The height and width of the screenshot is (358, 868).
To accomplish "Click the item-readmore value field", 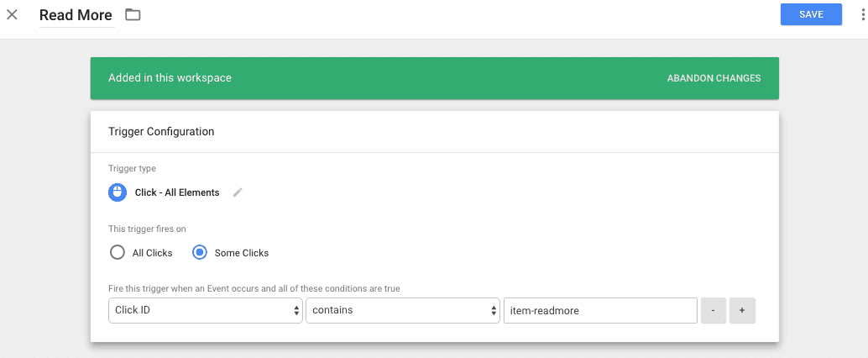I will click(600, 310).
